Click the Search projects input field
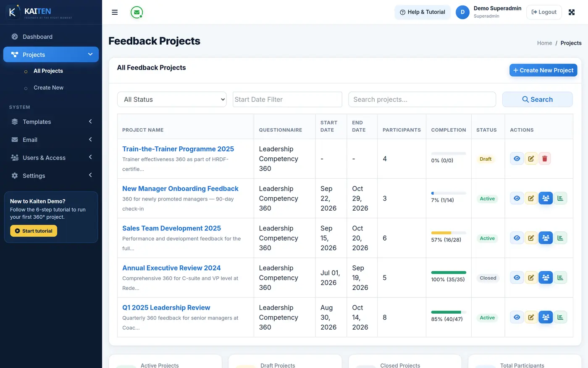The image size is (588, 368). (422, 99)
